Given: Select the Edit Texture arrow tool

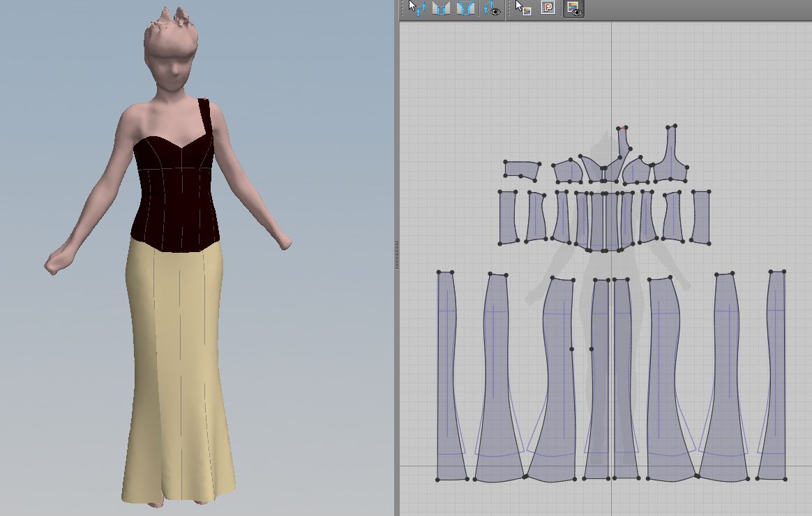Looking at the screenshot, I should 522,8.
